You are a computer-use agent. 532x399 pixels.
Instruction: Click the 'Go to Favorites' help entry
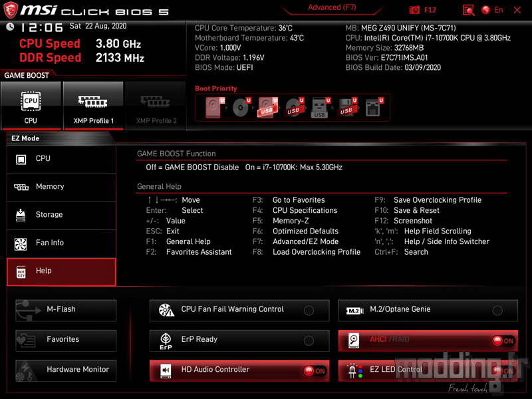click(299, 200)
